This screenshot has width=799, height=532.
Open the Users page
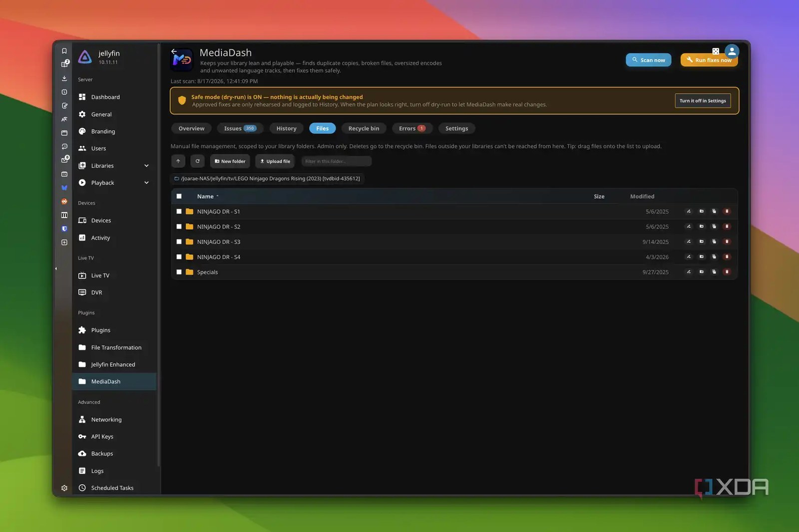point(114,148)
